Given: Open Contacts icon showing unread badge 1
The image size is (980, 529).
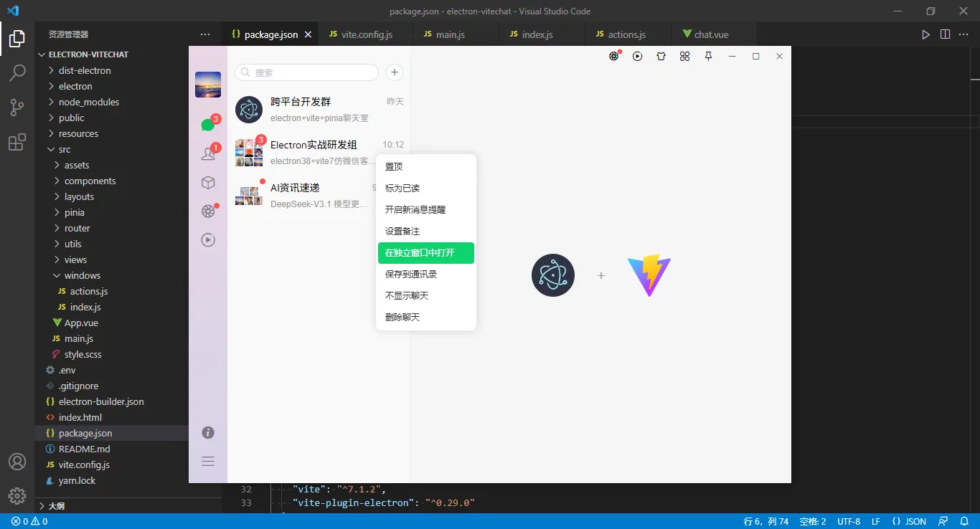Looking at the screenshot, I should pyautogui.click(x=207, y=152).
